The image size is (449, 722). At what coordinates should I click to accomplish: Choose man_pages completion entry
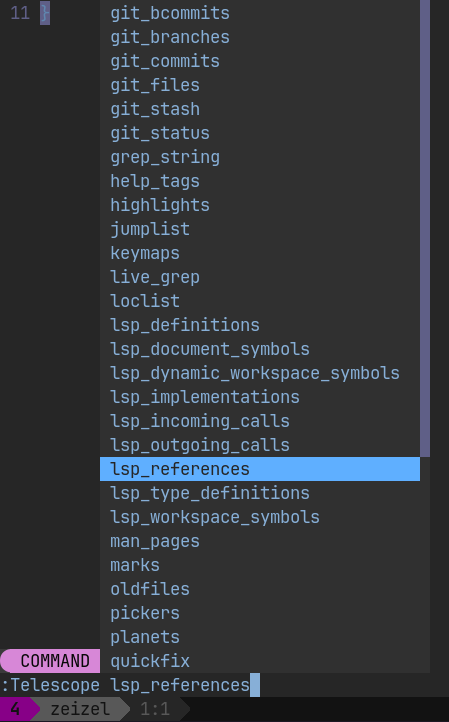click(x=260, y=541)
